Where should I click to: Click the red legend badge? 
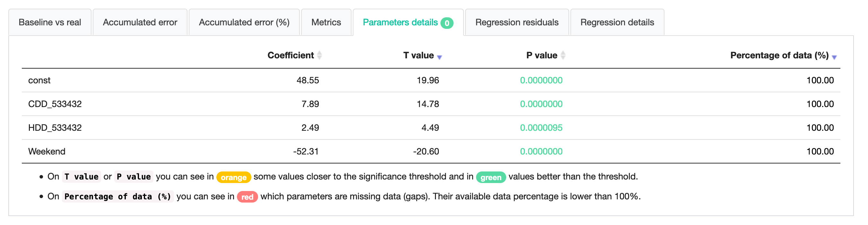[247, 197]
